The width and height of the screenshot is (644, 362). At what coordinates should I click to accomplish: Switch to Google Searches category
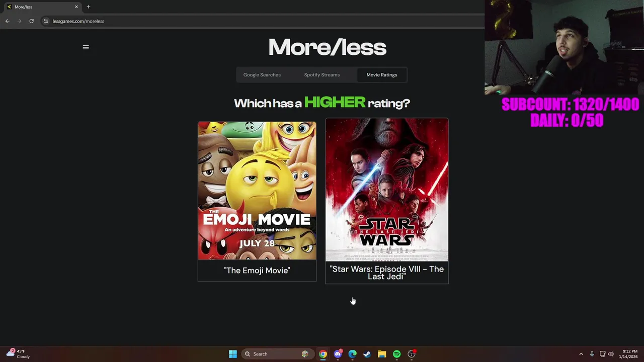click(262, 75)
